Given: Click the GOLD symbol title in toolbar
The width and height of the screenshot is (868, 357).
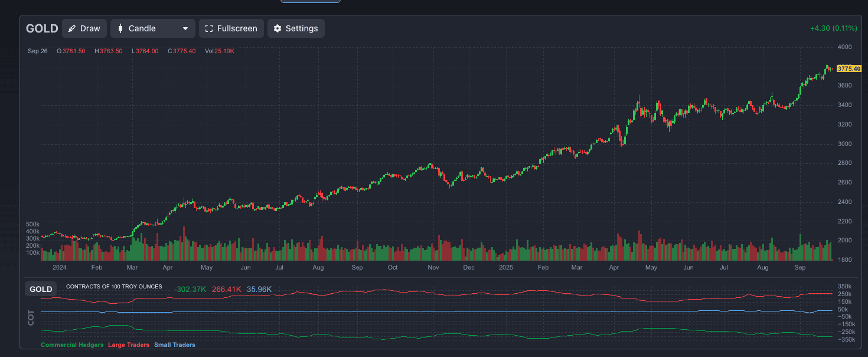Looking at the screenshot, I should point(42,28).
